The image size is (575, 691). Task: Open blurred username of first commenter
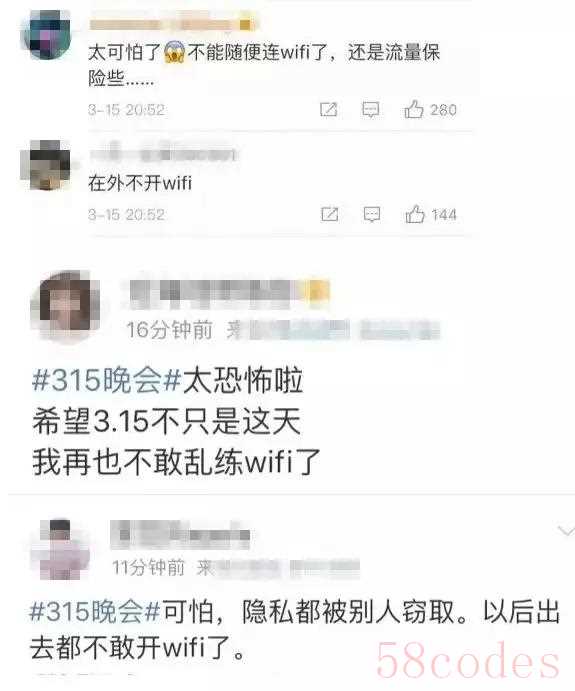pos(172,25)
